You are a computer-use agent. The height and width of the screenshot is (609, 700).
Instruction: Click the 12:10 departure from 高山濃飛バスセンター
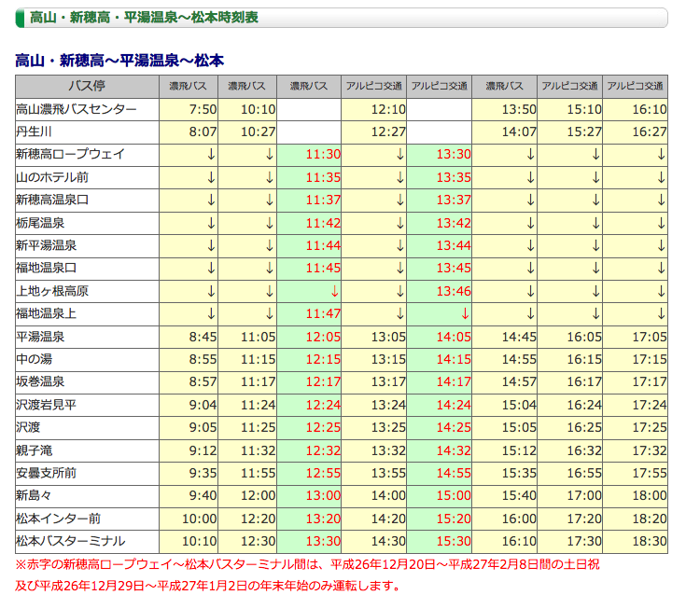[388, 109]
